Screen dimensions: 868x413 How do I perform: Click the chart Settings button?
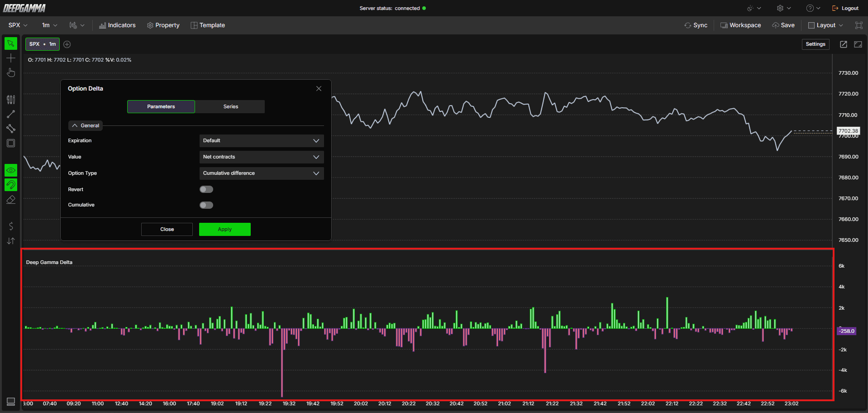[x=816, y=44]
